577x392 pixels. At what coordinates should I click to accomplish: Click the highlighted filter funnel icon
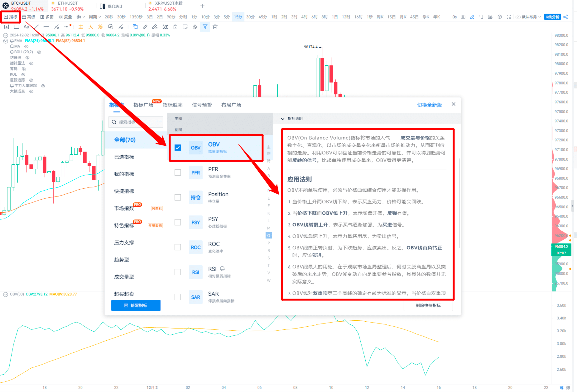click(205, 27)
